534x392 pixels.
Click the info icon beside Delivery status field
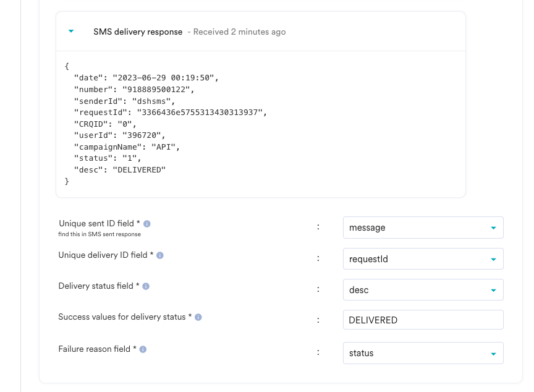coord(145,286)
